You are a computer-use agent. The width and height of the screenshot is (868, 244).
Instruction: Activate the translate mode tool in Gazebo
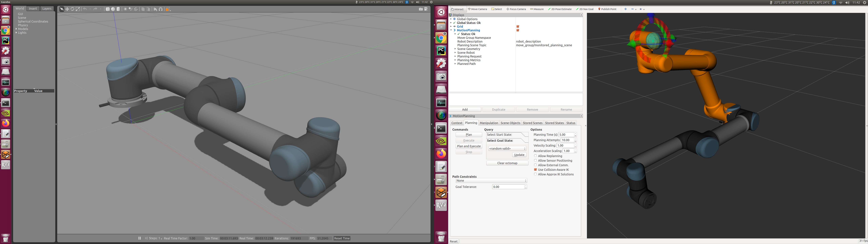[x=67, y=9]
